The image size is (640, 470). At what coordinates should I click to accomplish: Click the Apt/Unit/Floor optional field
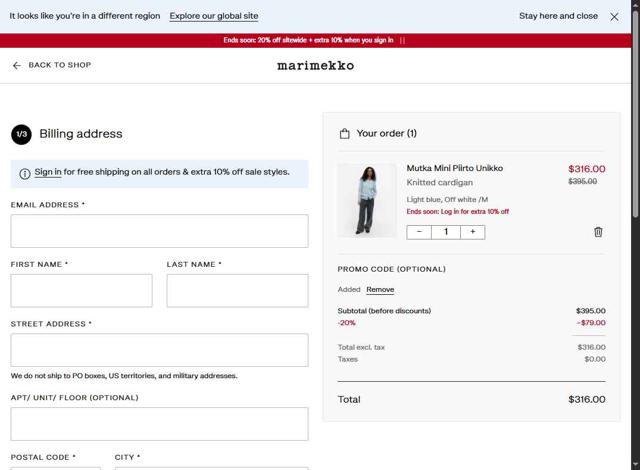click(160, 424)
